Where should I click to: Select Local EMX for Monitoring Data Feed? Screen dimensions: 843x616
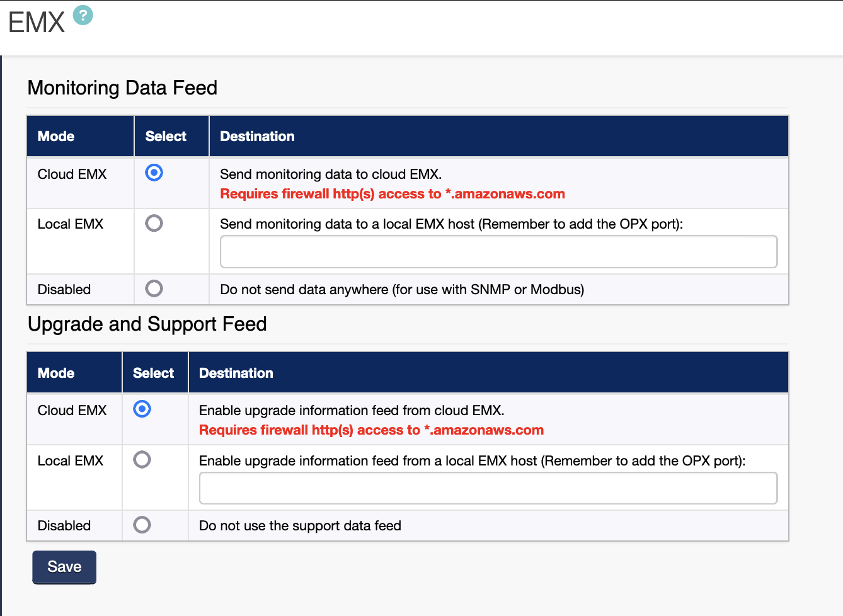[x=154, y=223]
